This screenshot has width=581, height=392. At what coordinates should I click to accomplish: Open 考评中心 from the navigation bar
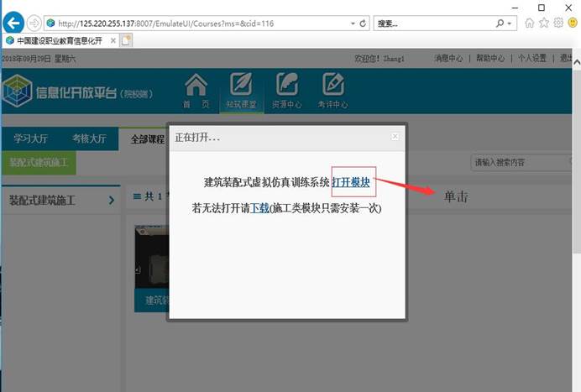pyautogui.click(x=332, y=91)
